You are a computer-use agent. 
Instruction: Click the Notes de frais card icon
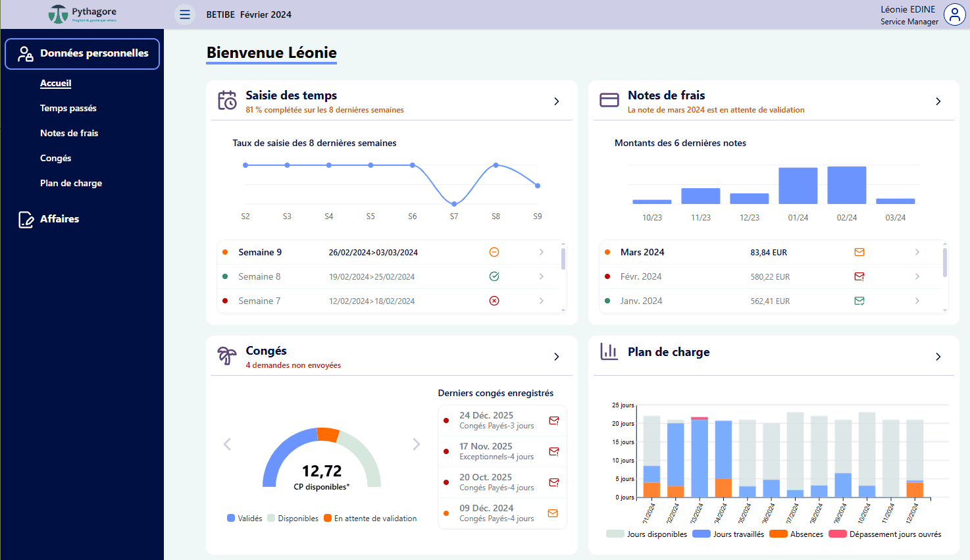point(609,101)
